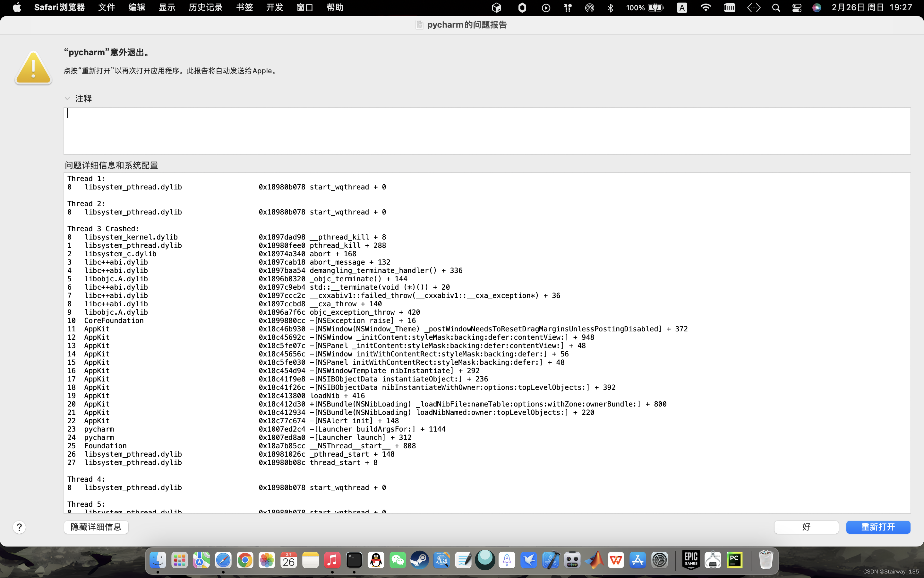The width and height of the screenshot is (924, 578).
Task: Open Steam from the Dock
Action: (420, 560)
